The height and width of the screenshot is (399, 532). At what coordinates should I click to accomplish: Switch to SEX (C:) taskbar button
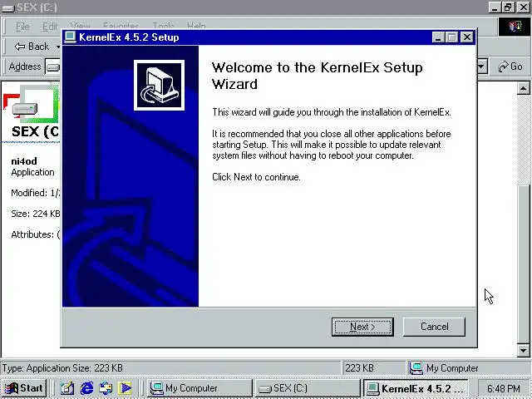pos(308,388)
